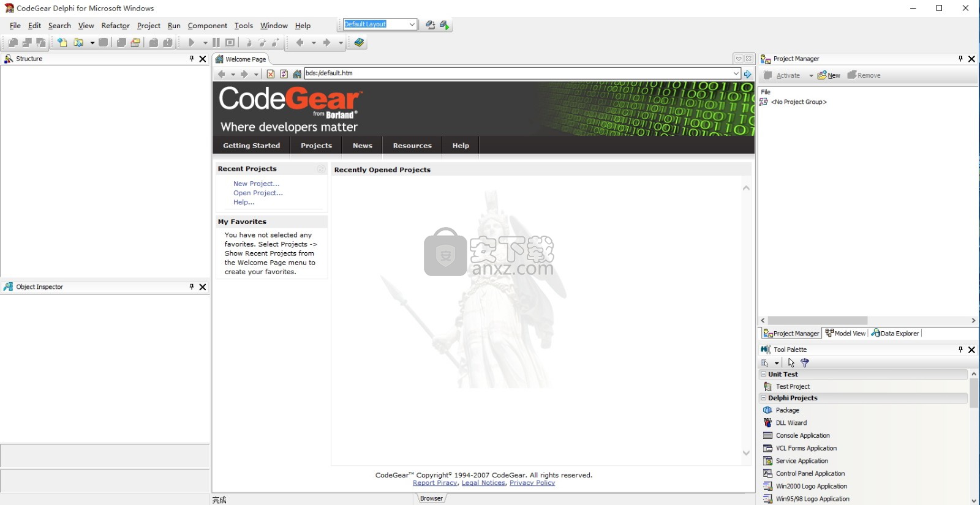
Task: Select the Getting Started tab
Action: (251, 146)
